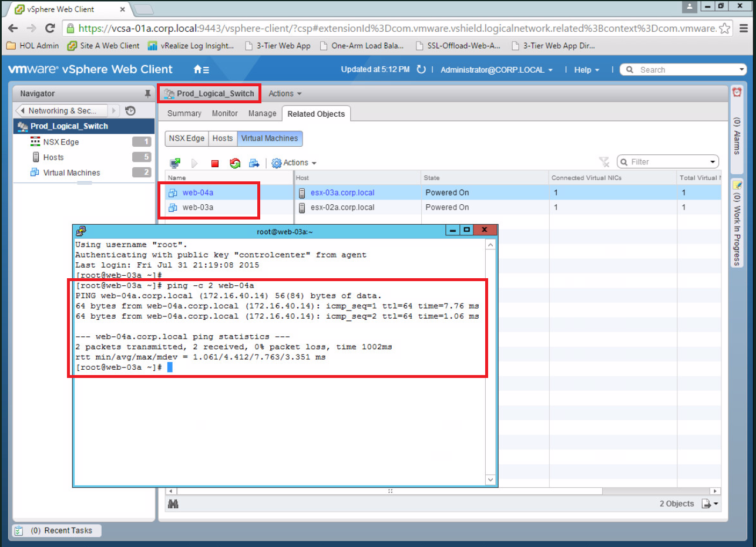The width and height of the screenshot is (756, 547).
Task: Reload the browser page
Action: 50,28
